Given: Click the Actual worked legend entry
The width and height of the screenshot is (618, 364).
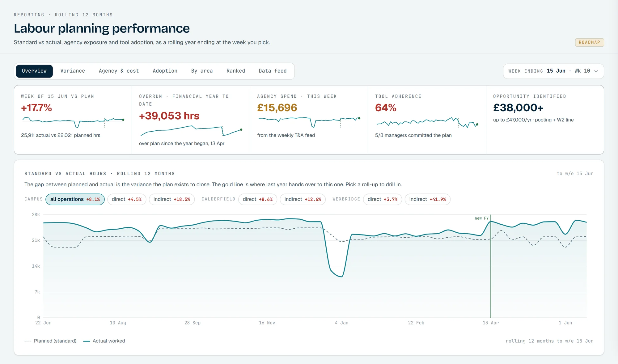Looking at the screenshot, I should point(104,341).
